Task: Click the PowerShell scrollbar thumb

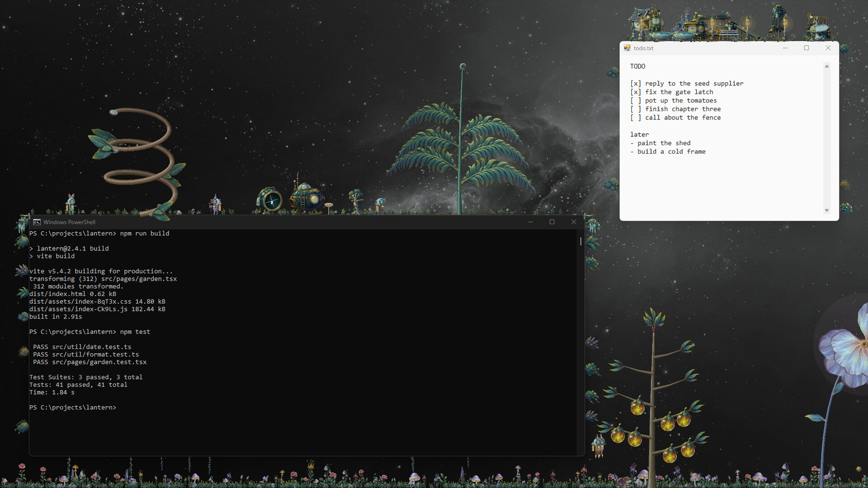Action: [581, 241]
